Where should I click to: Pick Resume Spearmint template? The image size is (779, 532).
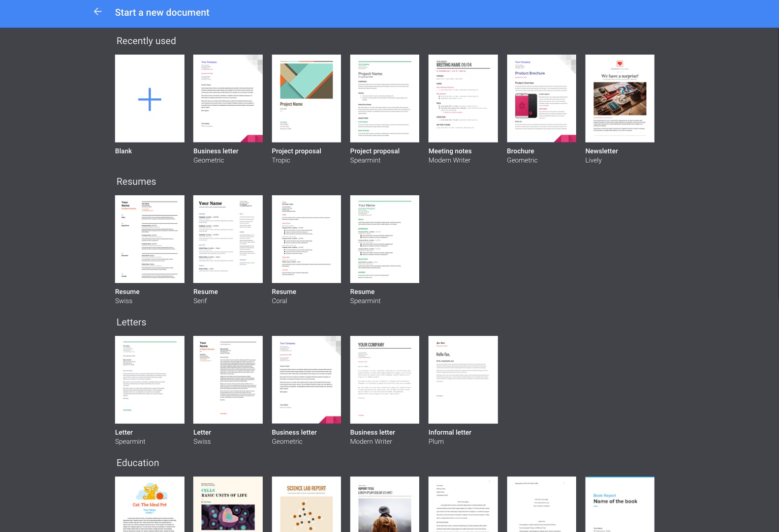pos(384,239)
